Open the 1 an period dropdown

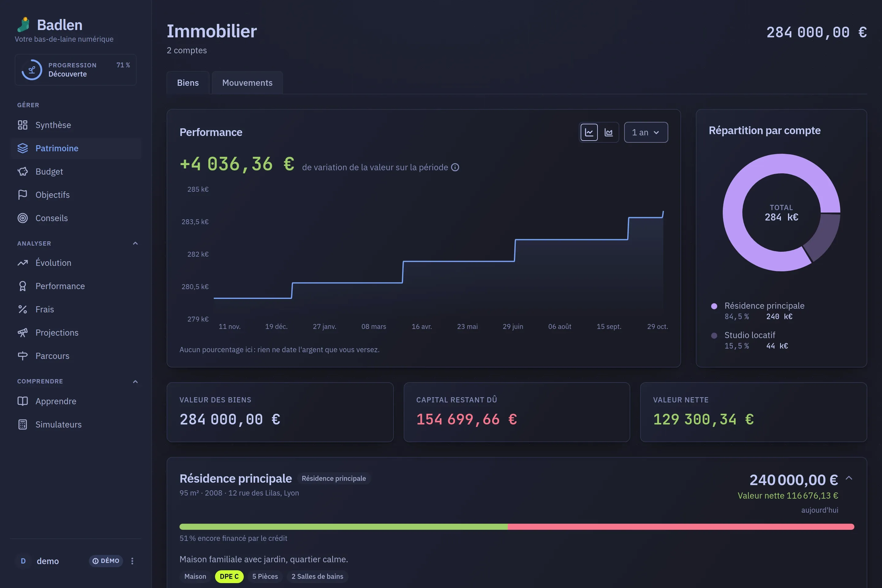646,132
